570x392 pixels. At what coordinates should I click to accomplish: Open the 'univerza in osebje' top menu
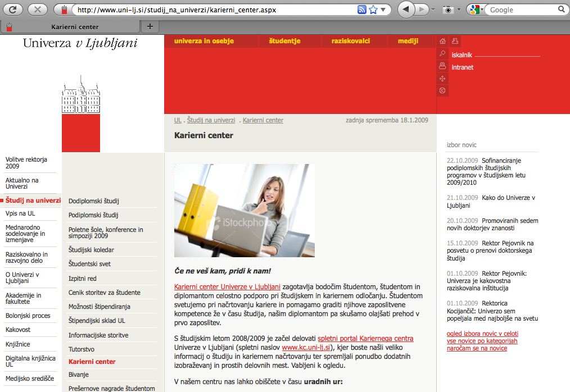coord(204,41)
